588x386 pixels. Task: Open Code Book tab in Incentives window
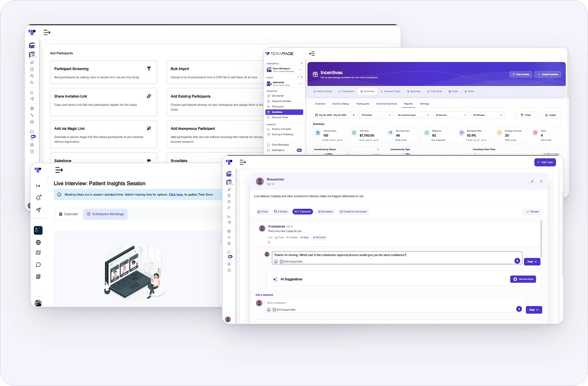point(434,92)
